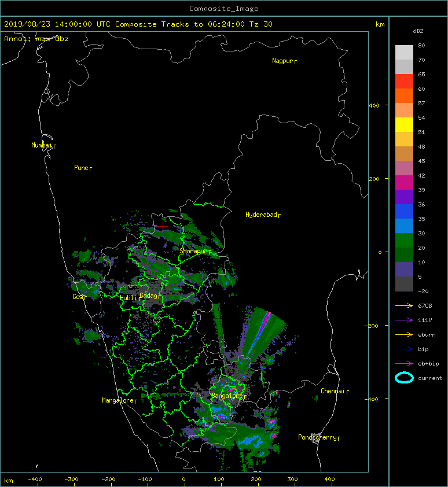Image resolution: width=448 pixels, height=487 pixels.
Task: Click the 60 dBZ orange color swatch
Action: click(404, 95)
